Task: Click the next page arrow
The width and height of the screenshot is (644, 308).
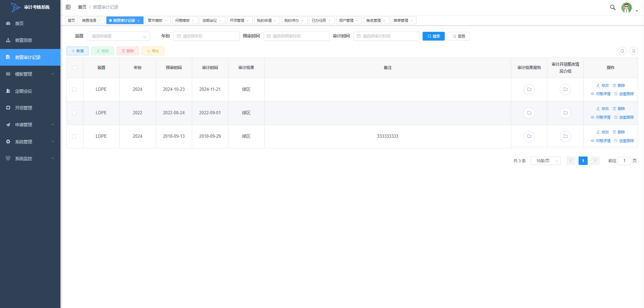Action: (x=595, y=161)
